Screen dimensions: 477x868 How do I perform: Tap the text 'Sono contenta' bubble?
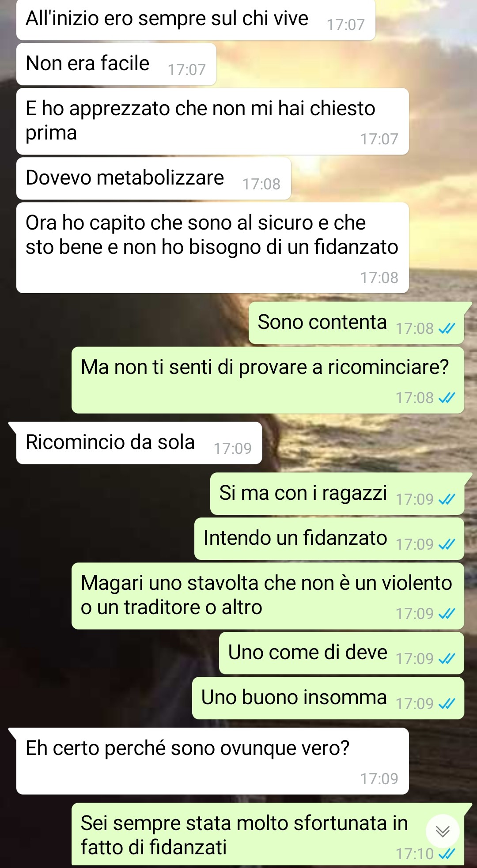click(x=322, y=322)
